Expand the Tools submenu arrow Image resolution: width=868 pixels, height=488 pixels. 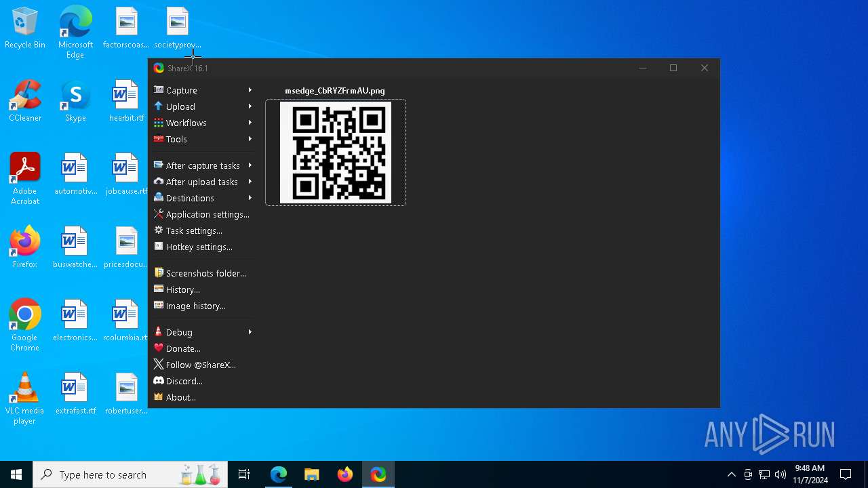click(250, 139)
